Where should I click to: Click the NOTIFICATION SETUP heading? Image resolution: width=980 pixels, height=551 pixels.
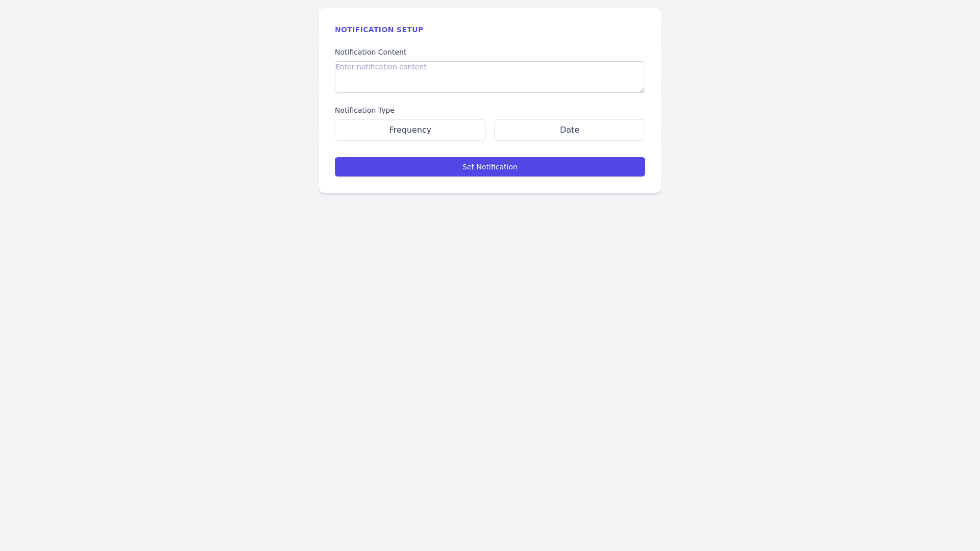[x=379, y=30]
